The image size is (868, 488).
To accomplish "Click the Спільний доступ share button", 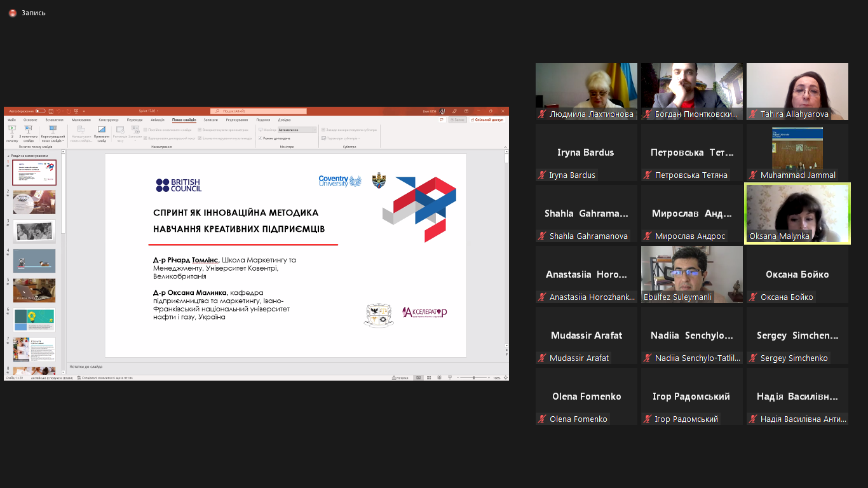I will 488,119.
